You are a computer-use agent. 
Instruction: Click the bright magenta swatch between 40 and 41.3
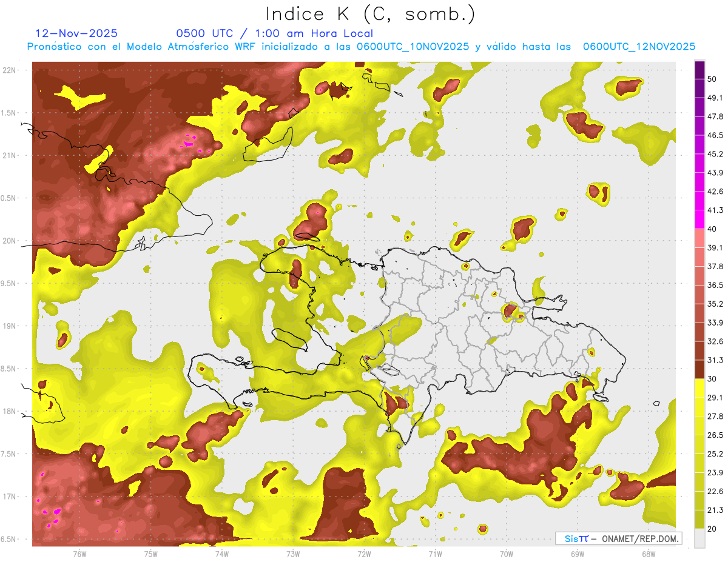point(699,219)
